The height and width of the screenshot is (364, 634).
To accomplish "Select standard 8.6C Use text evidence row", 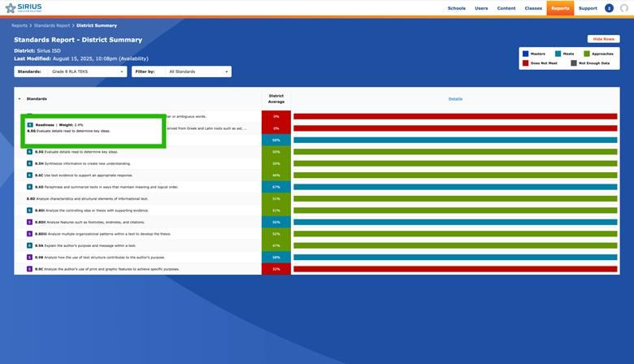I will tap(84, 175).
